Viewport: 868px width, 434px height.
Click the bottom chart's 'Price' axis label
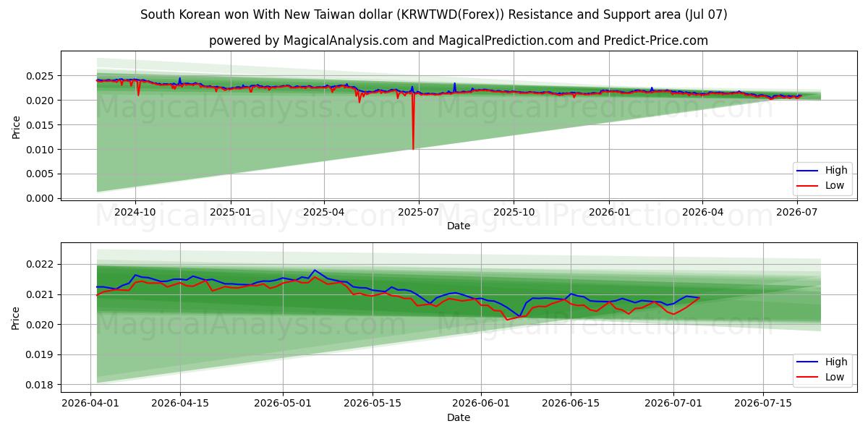coord(16,317)
